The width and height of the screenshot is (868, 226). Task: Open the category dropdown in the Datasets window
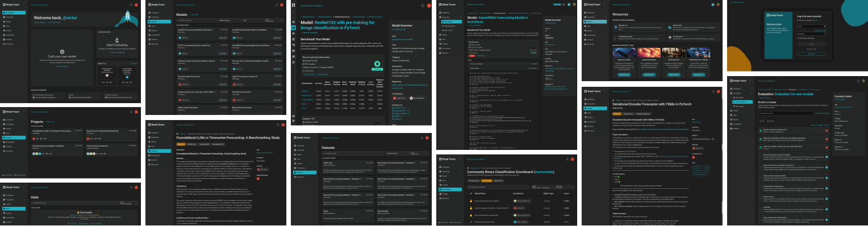[x=397, y=153]
